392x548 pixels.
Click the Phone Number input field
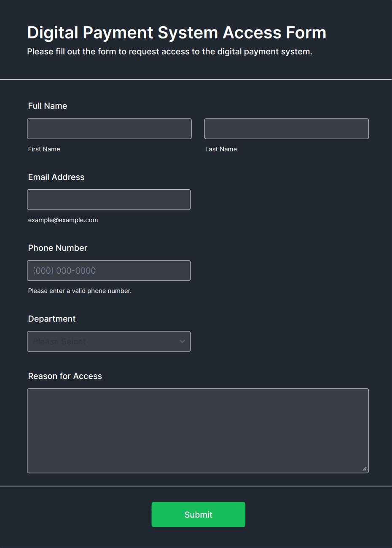109,270
